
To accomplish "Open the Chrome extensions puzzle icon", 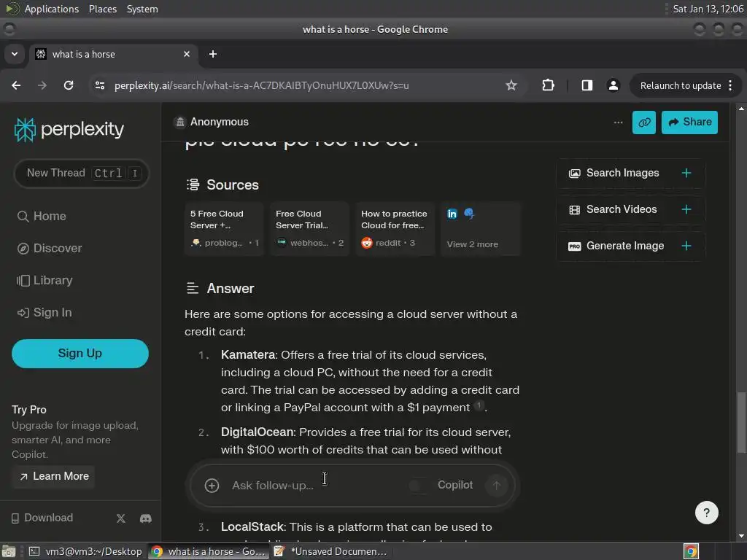I will [548, 85].
